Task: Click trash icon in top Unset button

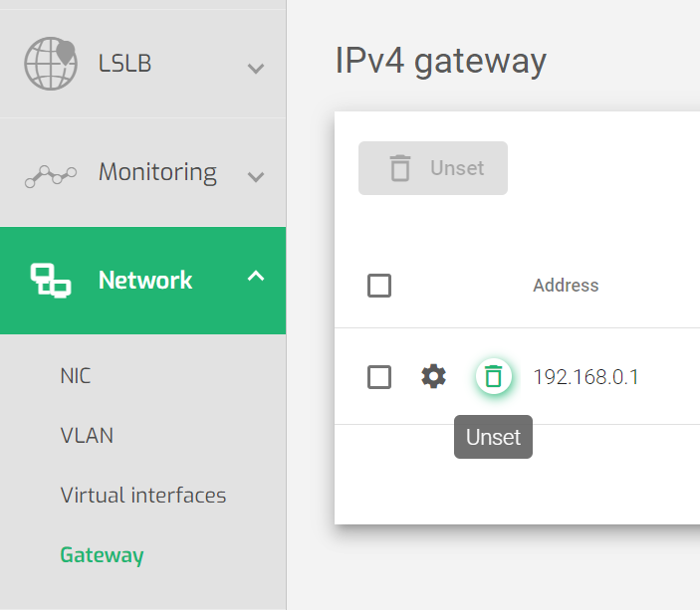Action: (x=400, y=168)
